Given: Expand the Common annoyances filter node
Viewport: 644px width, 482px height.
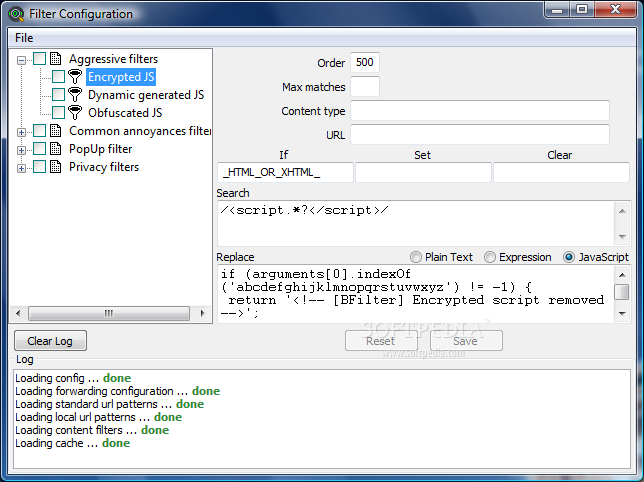Looking at the screenshot, I should (21, 132).
